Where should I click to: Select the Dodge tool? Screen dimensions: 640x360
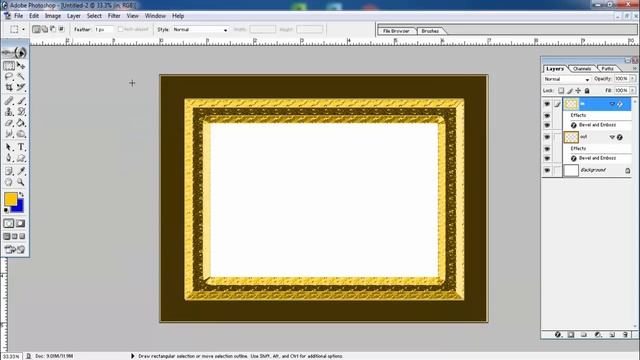pos(21,133)
